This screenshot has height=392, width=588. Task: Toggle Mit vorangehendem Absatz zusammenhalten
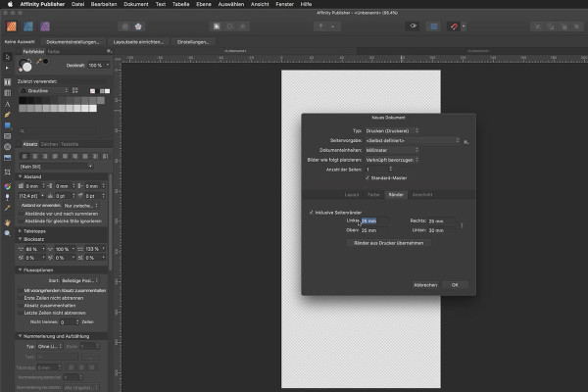[21, 290]
